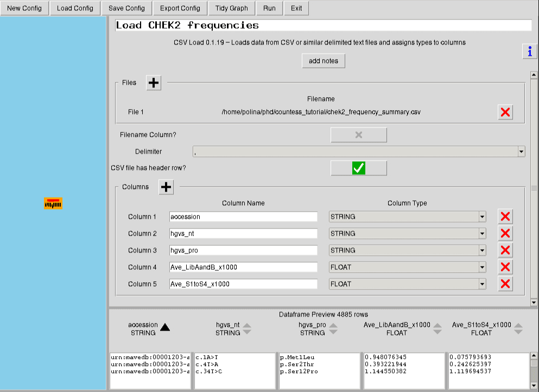Select preview value 0.948076345
This screenshot has width=539, height=392.
(x=386, y=357)
